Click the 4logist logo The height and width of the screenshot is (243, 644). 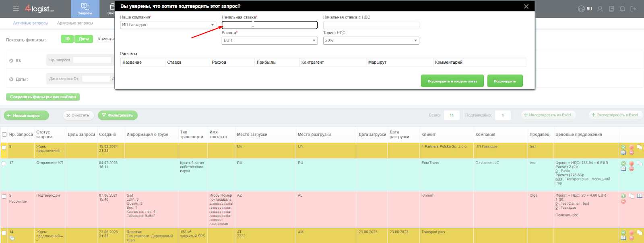click(x=39, y=8)
